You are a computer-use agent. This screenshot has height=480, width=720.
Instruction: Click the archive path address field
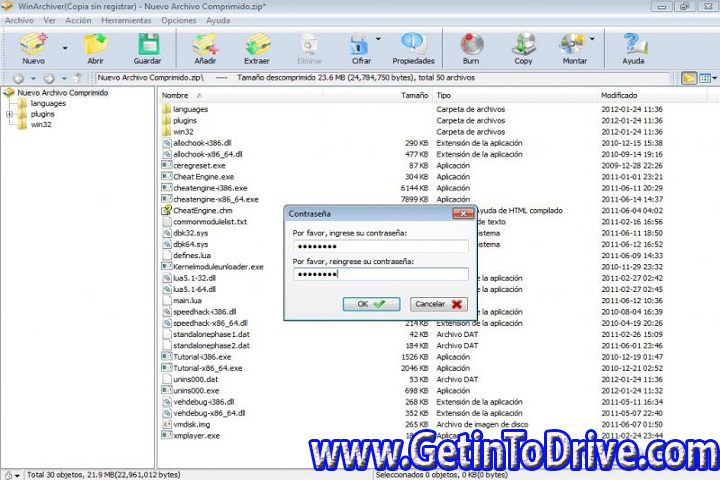tap(383, 78)
